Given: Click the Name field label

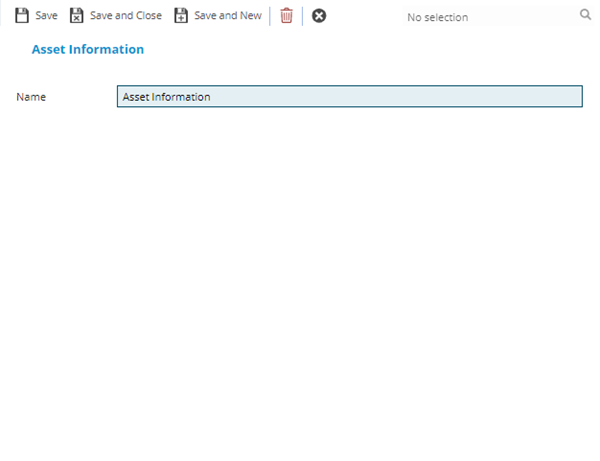Looking at the screenshot, I should (31, 97).
